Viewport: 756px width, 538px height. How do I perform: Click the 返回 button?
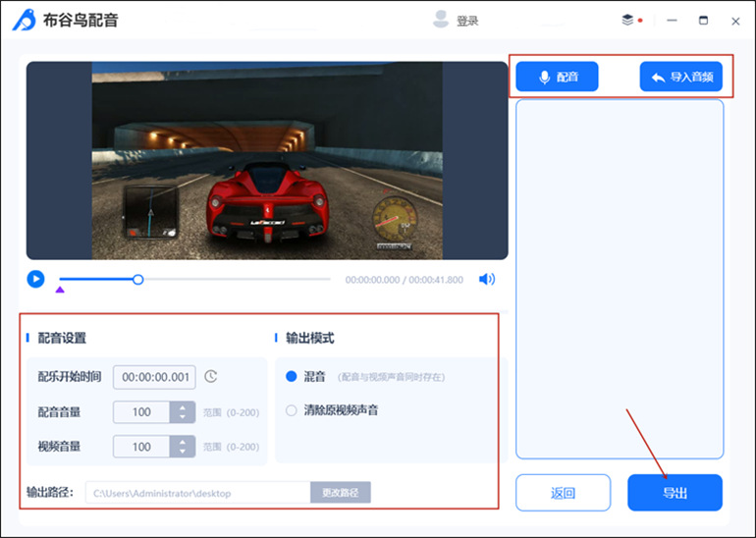point(564,493)
